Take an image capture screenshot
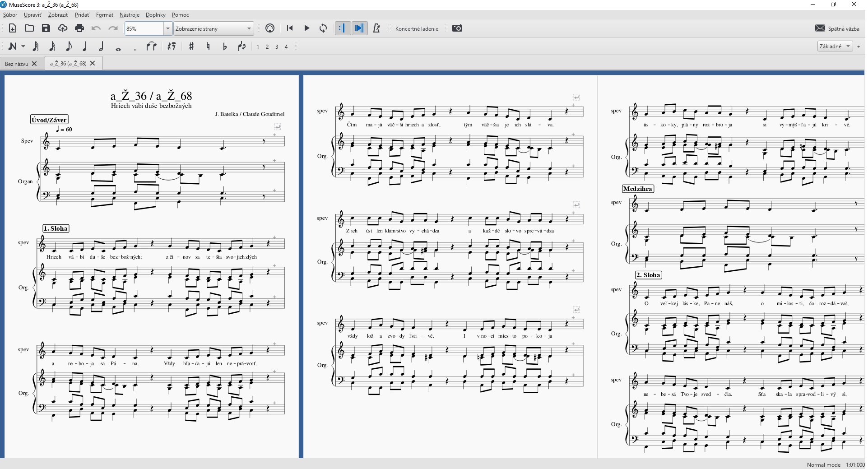868x469 pixels. 457,28
